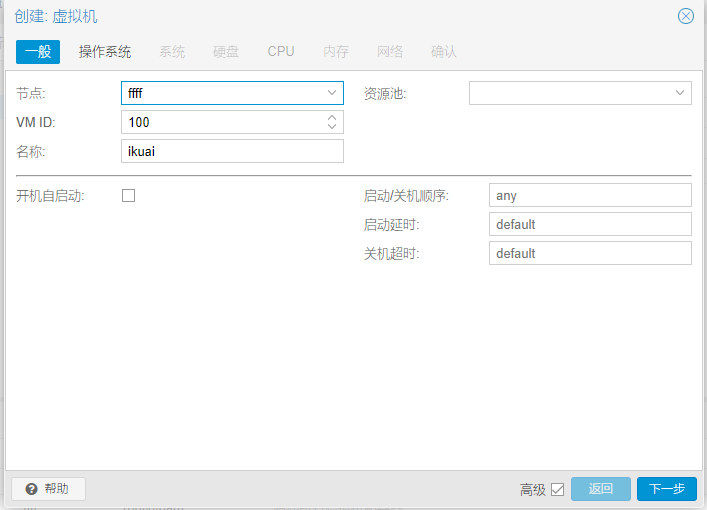Click the 开机自启动 label
The width and height of the screenshot is (707, 510).
(x=50, y=196)
